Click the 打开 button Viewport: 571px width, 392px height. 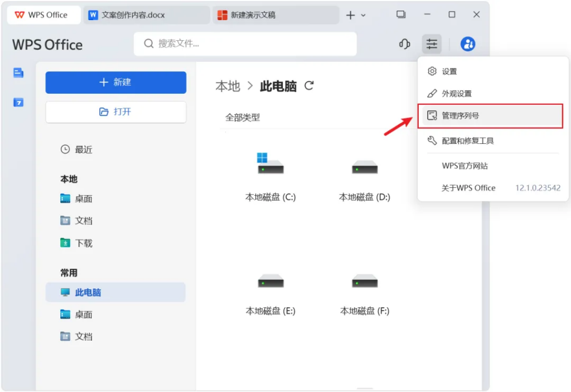[x=116, y=112]
